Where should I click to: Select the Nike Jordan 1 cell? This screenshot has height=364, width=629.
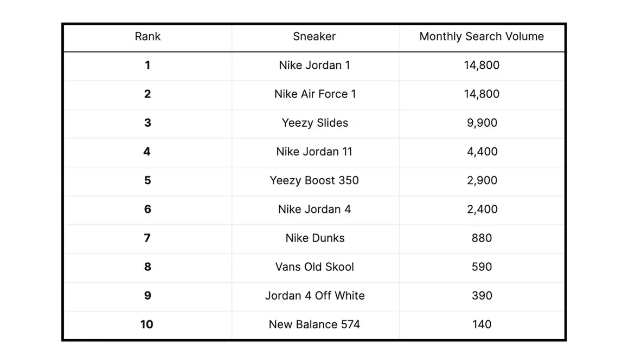pos(314,66)
